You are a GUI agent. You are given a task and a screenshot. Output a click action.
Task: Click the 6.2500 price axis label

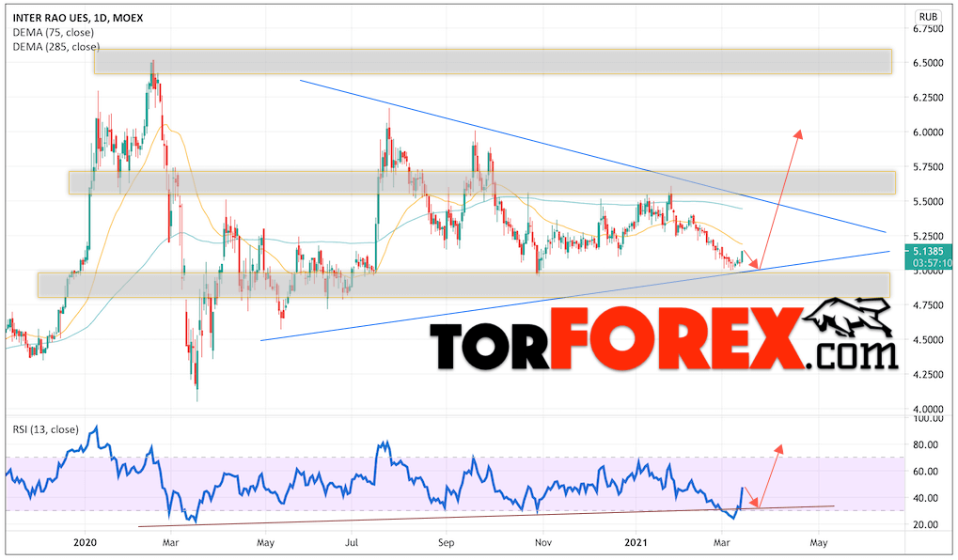coord(928,98)
